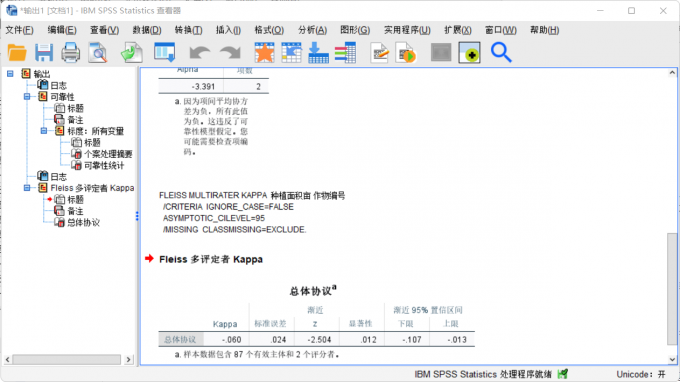Image resolution: width=680 pixels, height=382 pixels.
Task: Collapse the root 输出 node
Action: [10, 74]
